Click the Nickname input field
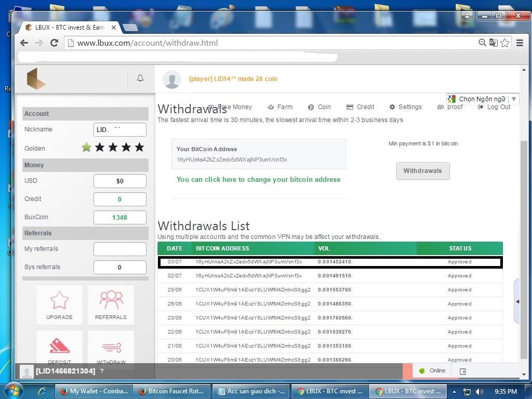The height and width of the screenshot is (399, 532). tap(120, 129)
